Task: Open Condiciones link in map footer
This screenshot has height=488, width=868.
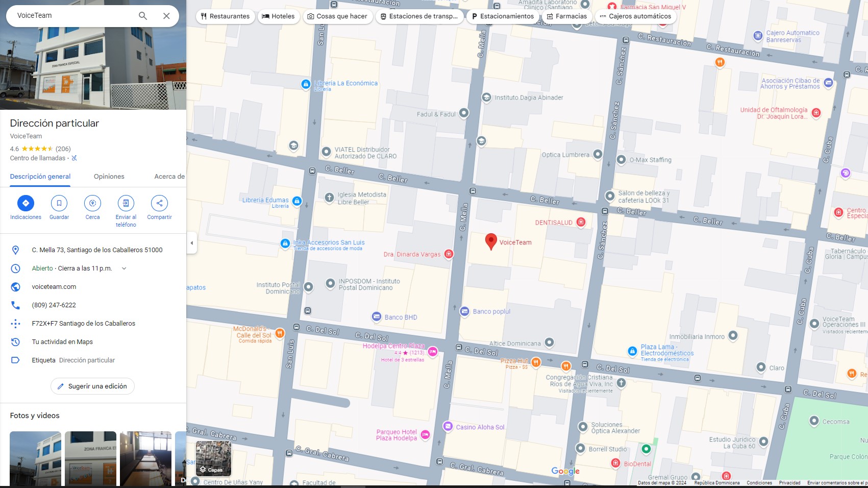Action: [x=759, y=483]
